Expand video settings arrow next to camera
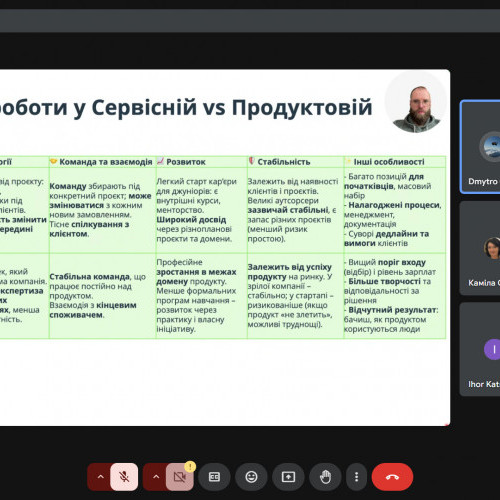Viewport: 500px width, 500px height. pos(156,477)
